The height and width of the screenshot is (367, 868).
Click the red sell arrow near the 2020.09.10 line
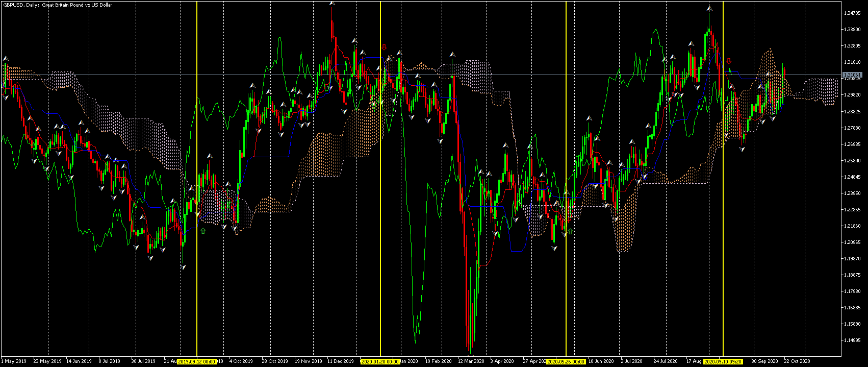[x=729, y=61]
